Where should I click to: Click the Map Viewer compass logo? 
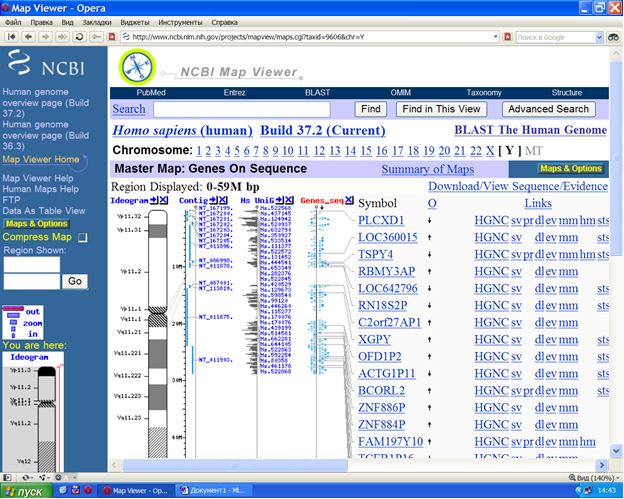[137, 67]
